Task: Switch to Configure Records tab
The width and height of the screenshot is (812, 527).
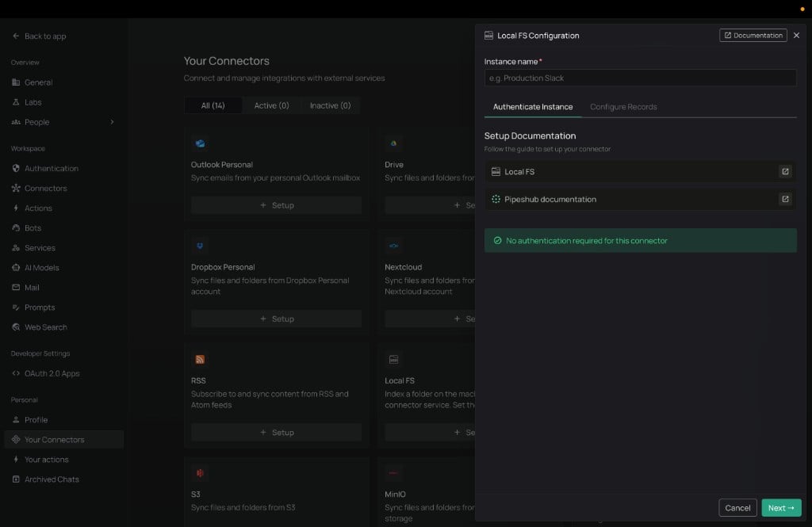Action: tap(623, 107)
